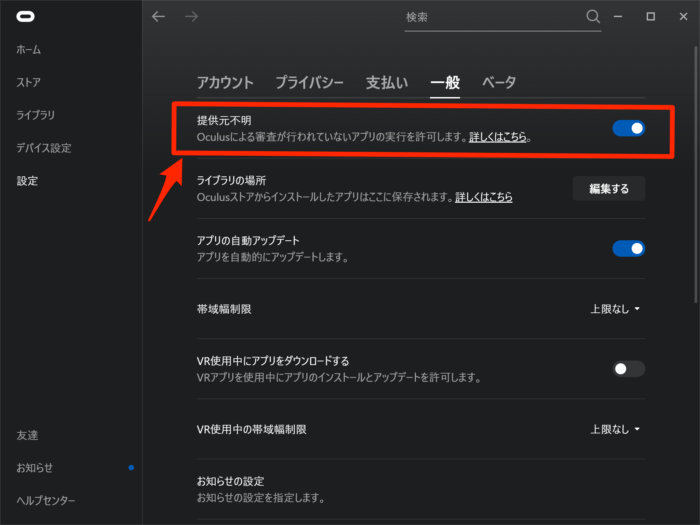Turn off アプリの自動アップデート toggle
This screenshot has width=700, height=525.
629,249
